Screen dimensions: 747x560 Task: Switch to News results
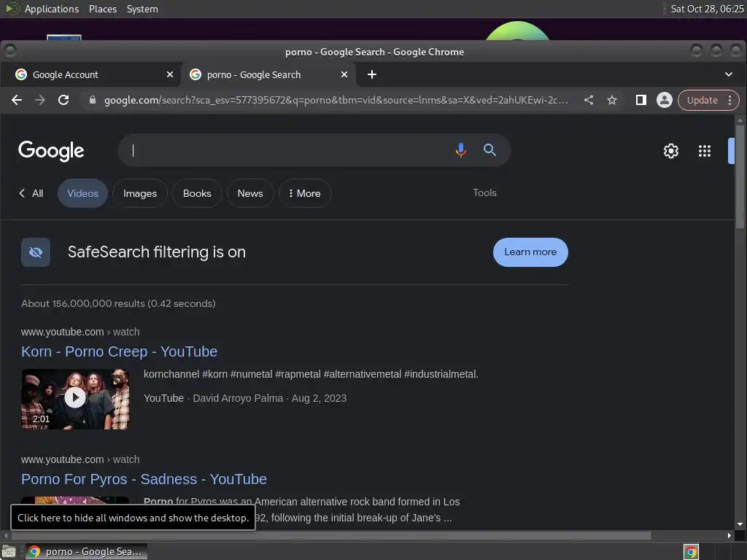(250, 193)
